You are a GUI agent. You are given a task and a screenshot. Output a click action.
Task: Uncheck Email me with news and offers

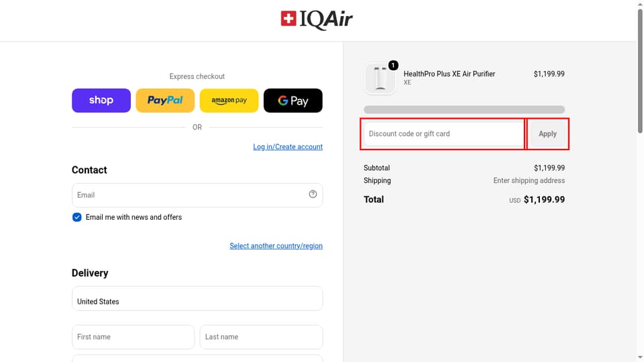point(76,217)
